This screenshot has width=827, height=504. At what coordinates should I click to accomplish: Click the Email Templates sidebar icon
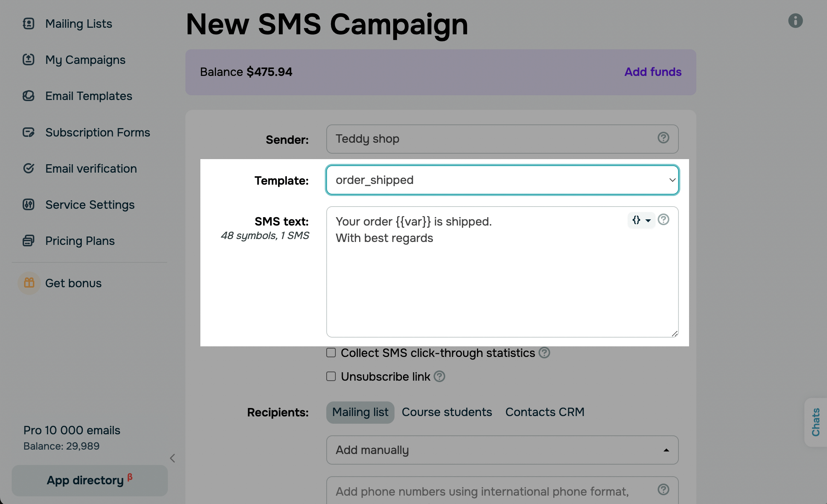coord(28,96)
